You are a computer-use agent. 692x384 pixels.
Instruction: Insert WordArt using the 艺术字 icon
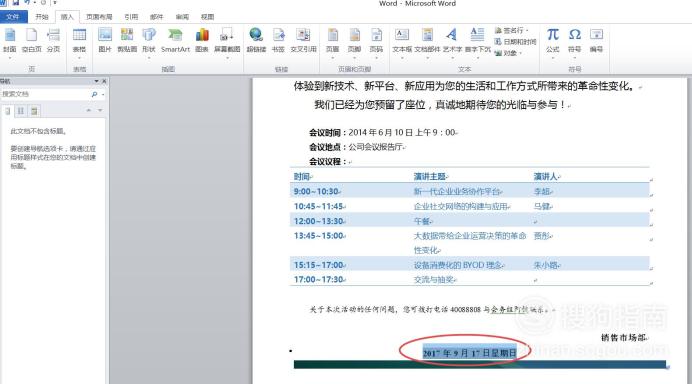coord(451,40)
